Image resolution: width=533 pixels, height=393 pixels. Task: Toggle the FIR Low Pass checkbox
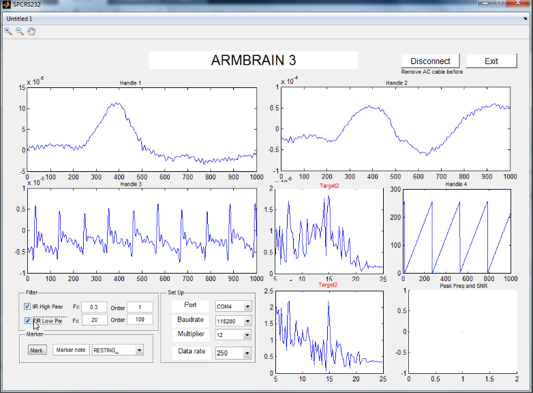coord(27,320)
